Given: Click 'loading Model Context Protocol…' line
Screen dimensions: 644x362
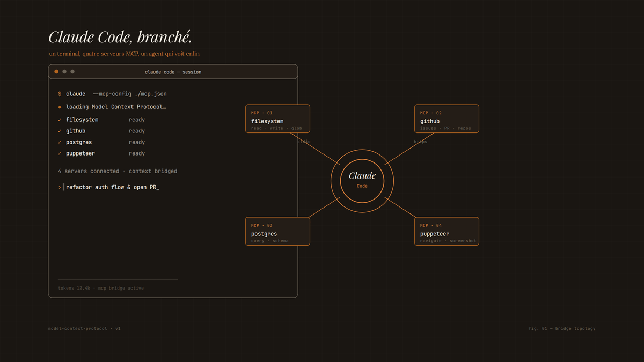Looking at the screenshot, I should [116, 107].
